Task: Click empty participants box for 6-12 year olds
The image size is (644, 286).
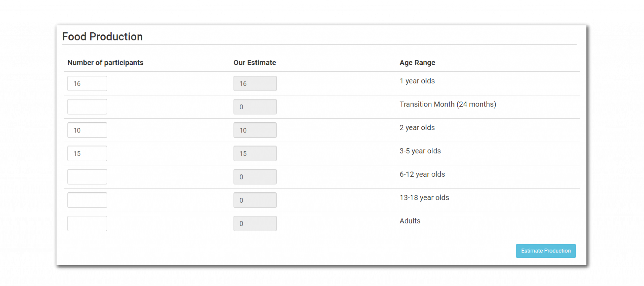Action: tap(87, 177)
